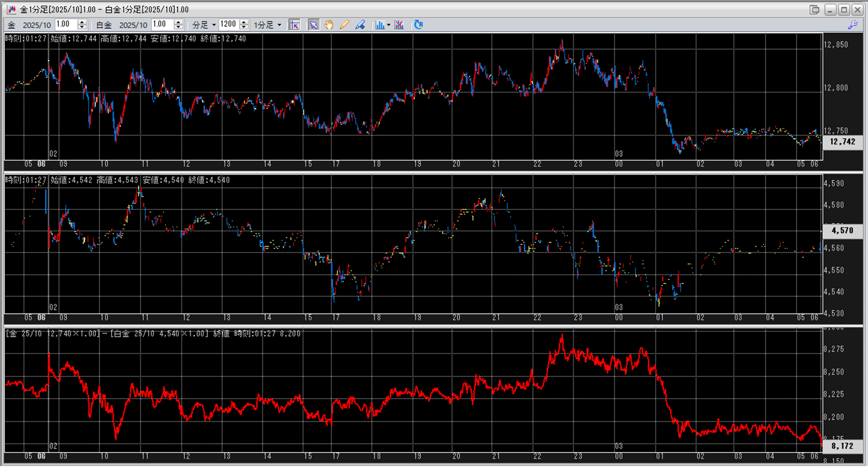
Task: Decrease the platinum 白金 multiplier spinner
Action: point(178,27)
